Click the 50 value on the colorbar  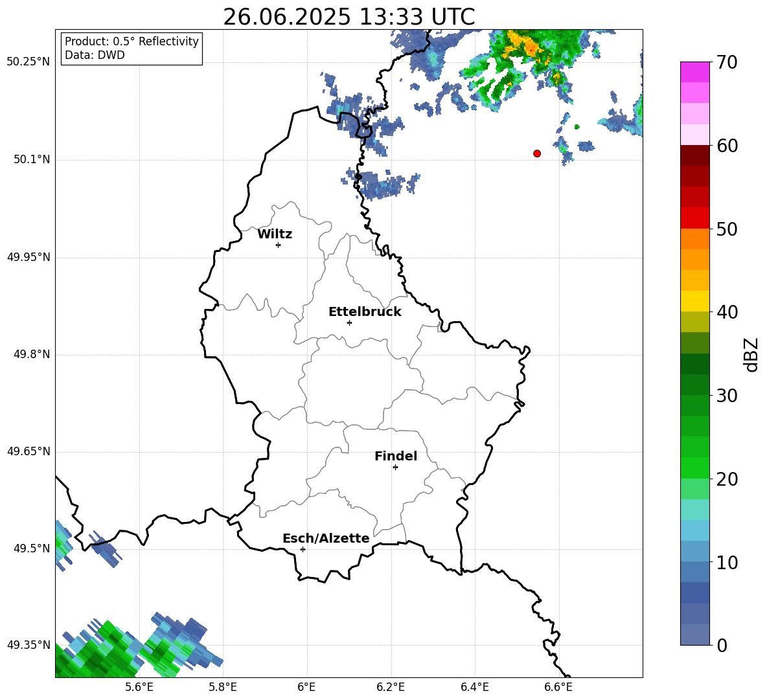click(x=726, y=229)
